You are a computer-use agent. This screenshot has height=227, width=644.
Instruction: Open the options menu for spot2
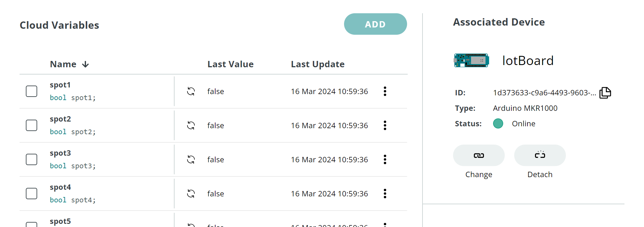coord(385,125)
